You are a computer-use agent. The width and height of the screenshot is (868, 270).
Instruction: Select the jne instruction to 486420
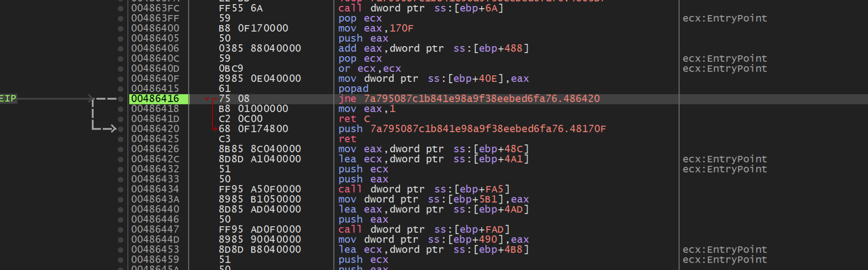tap(469, 99)
